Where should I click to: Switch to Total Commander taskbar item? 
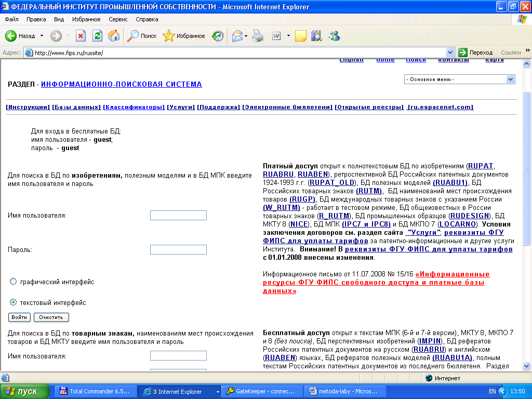tap(95, 392)
